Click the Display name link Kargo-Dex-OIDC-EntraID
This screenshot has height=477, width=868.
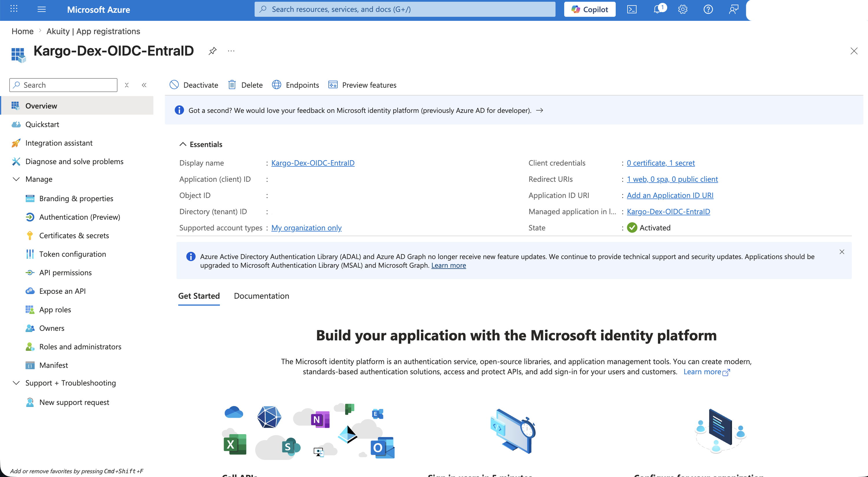pyautogui.click(x=313, y=163)
